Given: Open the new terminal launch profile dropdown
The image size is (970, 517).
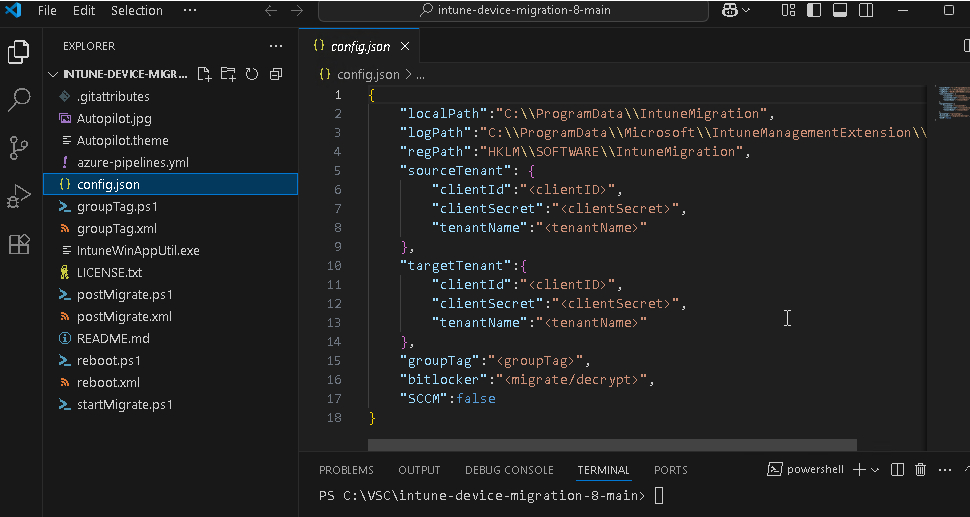Looking at the screenshot, I should pyautogui.click(x=875, y=470).
